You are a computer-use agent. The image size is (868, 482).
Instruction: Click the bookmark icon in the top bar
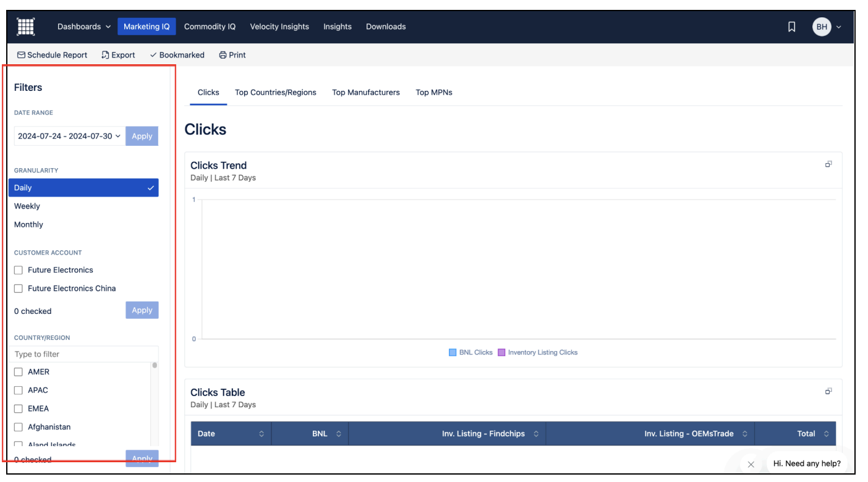(791, 27)
